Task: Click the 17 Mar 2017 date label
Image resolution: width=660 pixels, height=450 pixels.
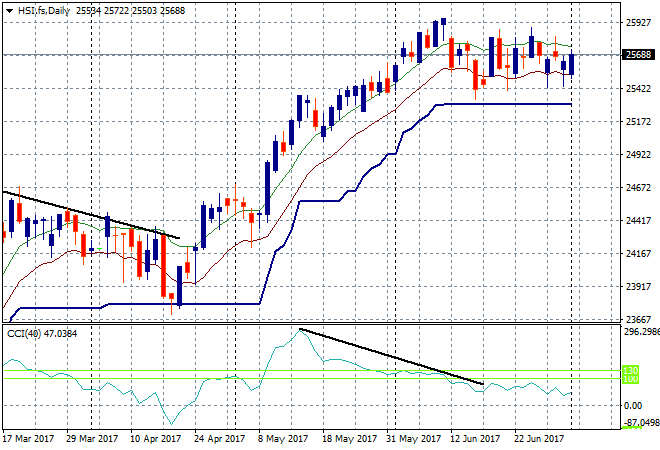Action: click(29, 439)
